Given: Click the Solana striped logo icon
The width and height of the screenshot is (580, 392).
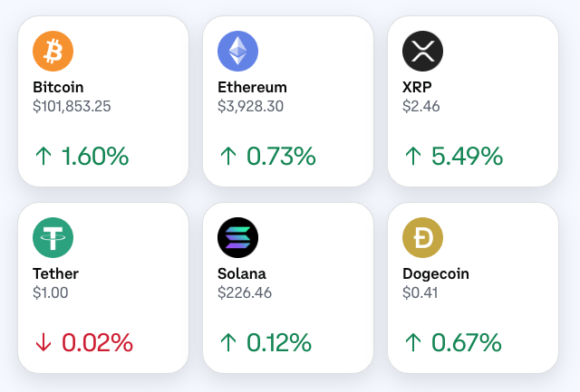Looking at the screenshot, I should coord(237,238).
